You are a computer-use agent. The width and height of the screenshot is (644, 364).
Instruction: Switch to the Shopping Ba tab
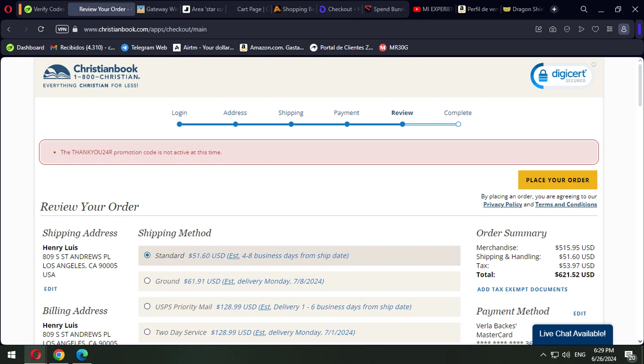point(295,9)
